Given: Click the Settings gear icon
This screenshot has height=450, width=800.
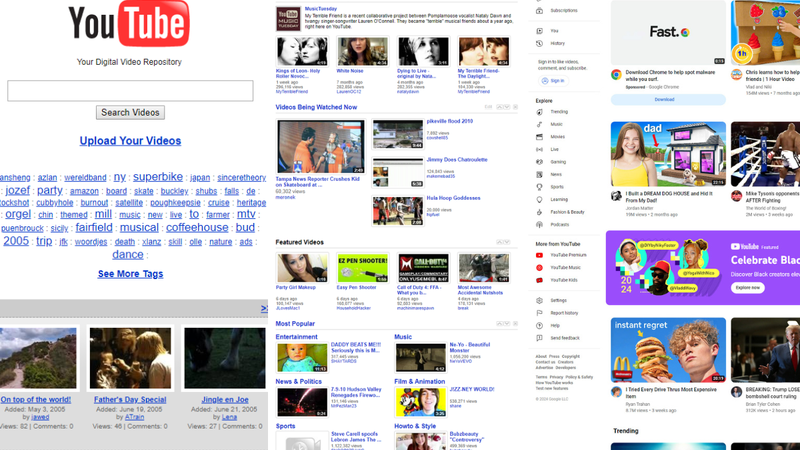Looking at the screenshot, I should [539, 301].
